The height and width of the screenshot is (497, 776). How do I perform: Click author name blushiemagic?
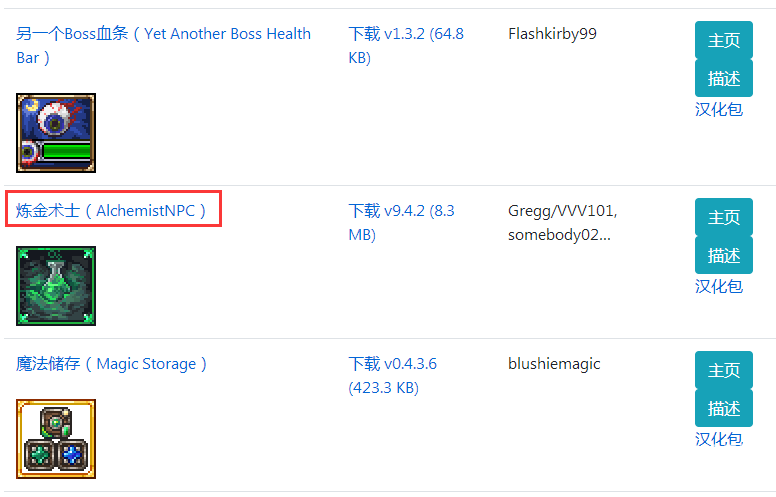pyautogui.click(x=554, y=364)
